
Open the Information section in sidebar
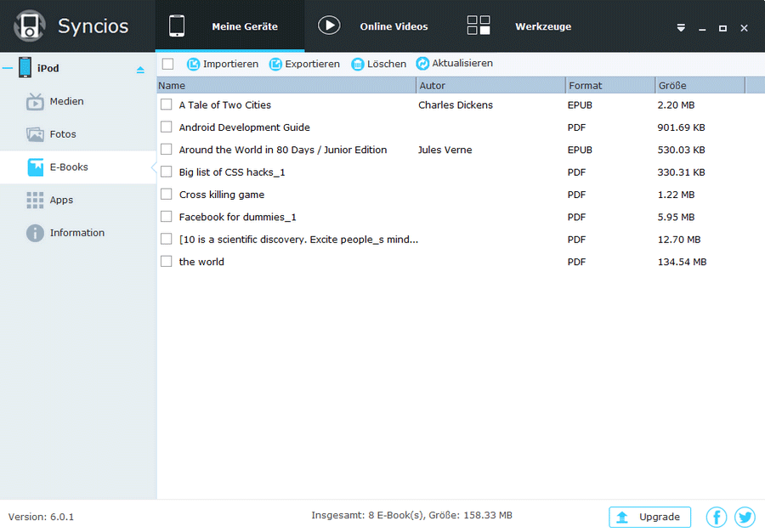tap(78, 233)
